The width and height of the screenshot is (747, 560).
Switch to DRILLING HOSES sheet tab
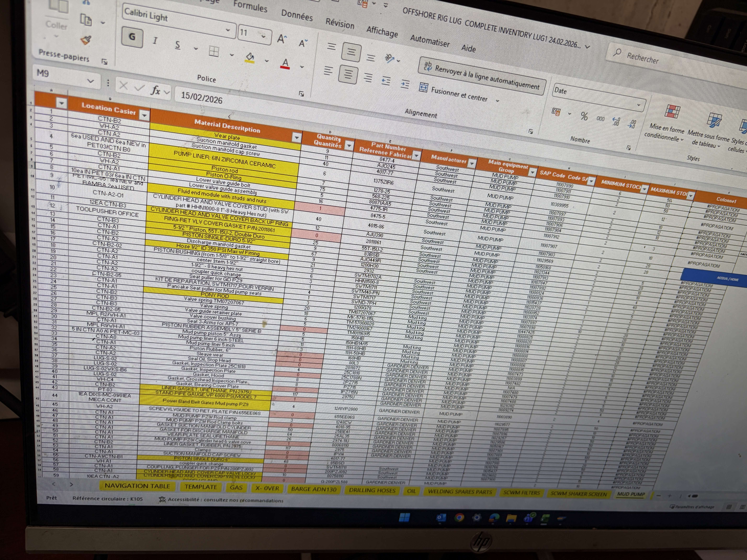point(372,490)
